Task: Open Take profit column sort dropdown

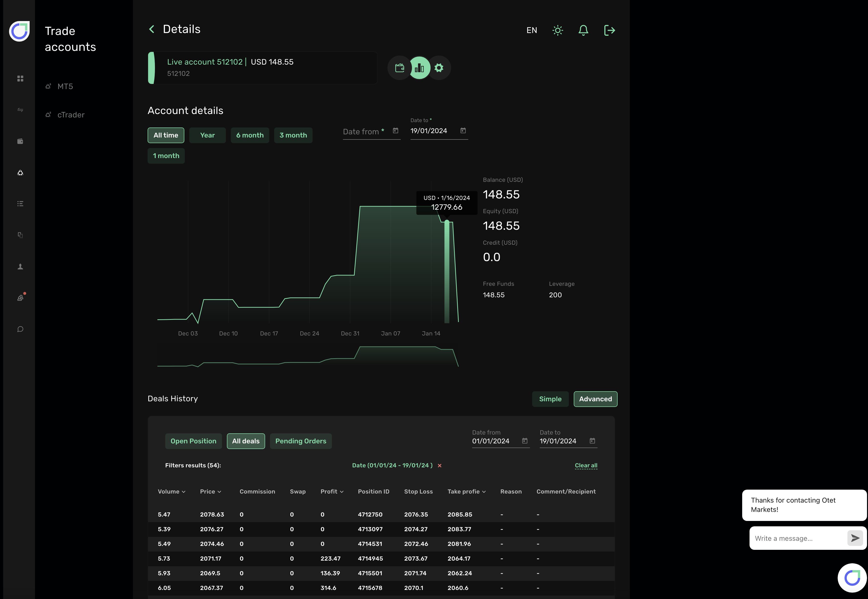Action: point(483,492)
